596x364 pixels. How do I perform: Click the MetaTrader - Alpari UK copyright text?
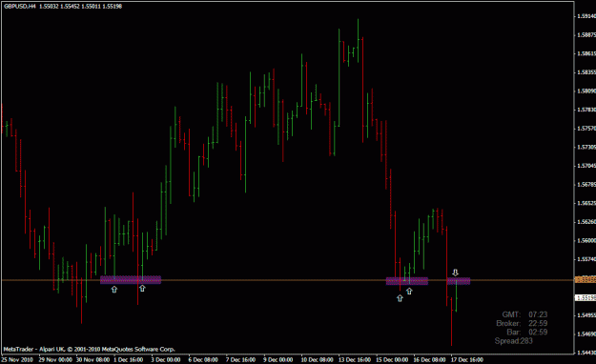[89, 349]
